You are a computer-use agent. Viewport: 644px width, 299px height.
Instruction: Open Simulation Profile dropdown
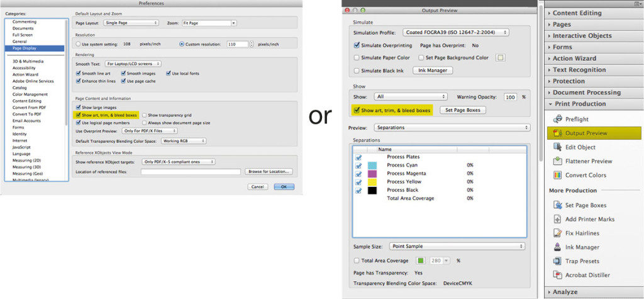point(455,32)
